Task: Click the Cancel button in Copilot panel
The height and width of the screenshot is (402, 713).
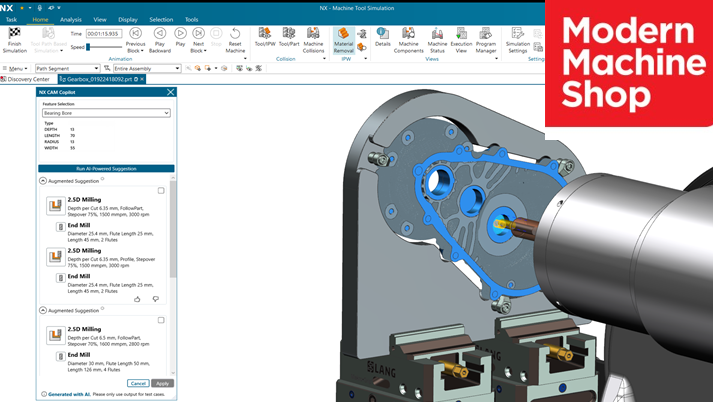Action: 138,383
